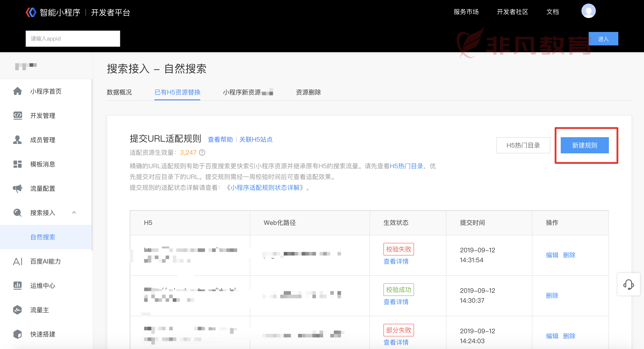644x349 pixels.
Task: Click the H5热门目录 button
Action: (523, 145)
